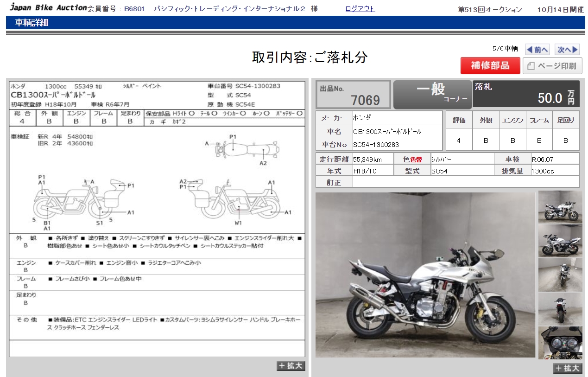Click the Japan Bike Auction logo
This screenshot has width=588, height=377.
pyautogui.click(x=48, y=8)
